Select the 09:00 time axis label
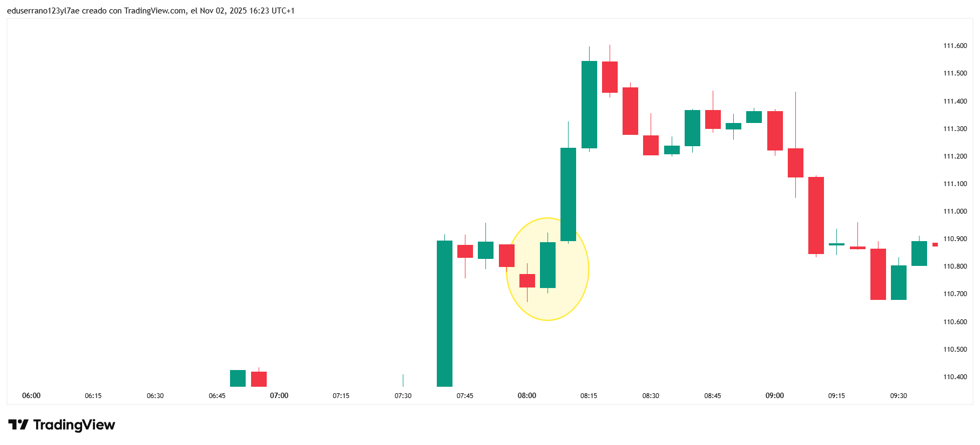The height and width of the screenshot is (445, 980). [775, 396]
